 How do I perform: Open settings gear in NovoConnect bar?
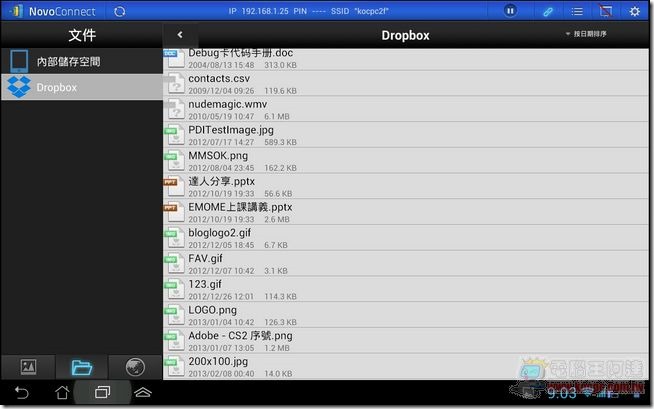coord(635,11)
